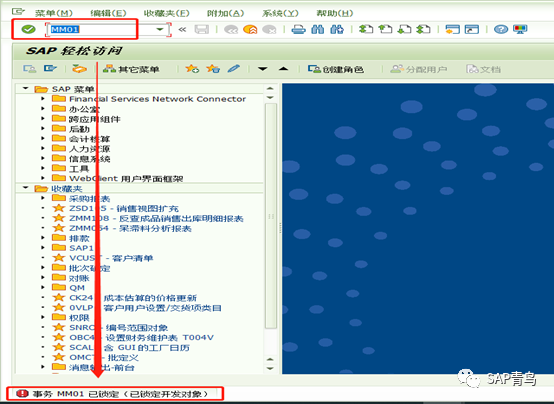Select ZMM054 呆滞料分析报表 favorite

(130, 228)
